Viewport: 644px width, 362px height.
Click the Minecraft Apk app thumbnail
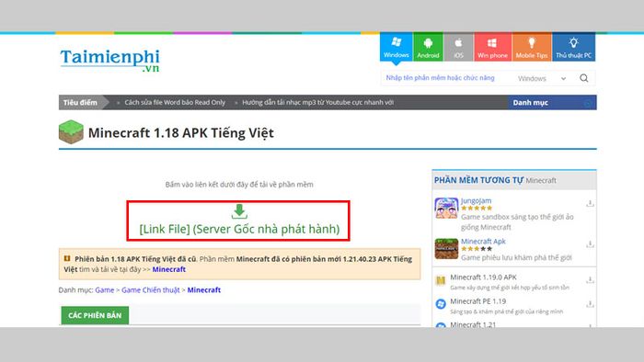click(446, 248)
